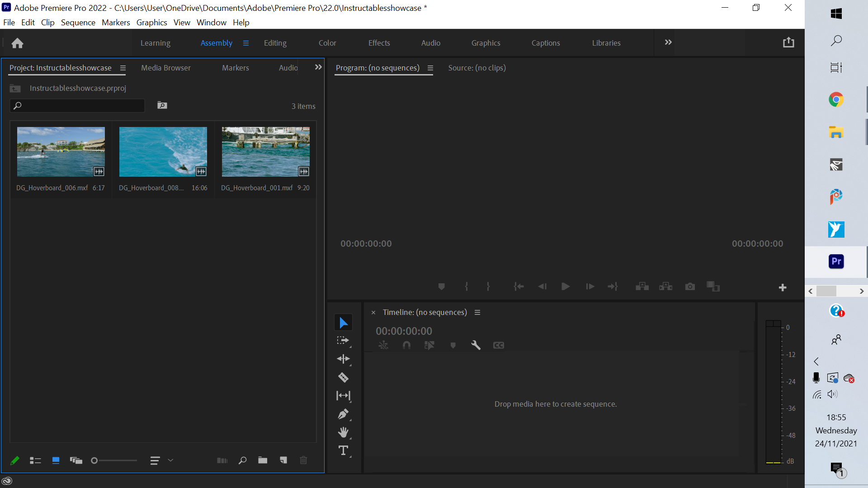Click the New Bin folder icon

(263, 460)
